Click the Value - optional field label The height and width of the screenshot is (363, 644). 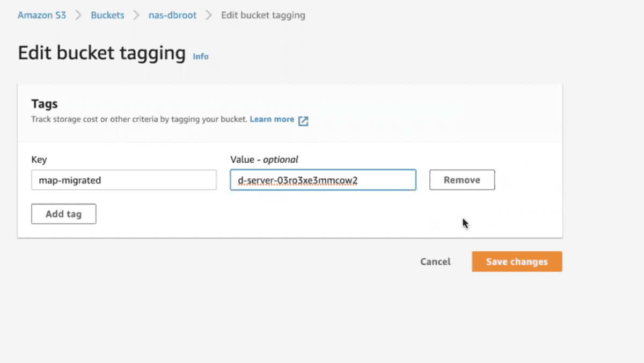pos(264,159)
